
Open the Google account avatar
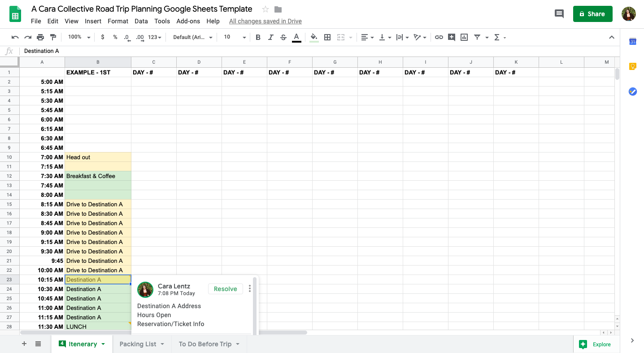click(628, 14)
